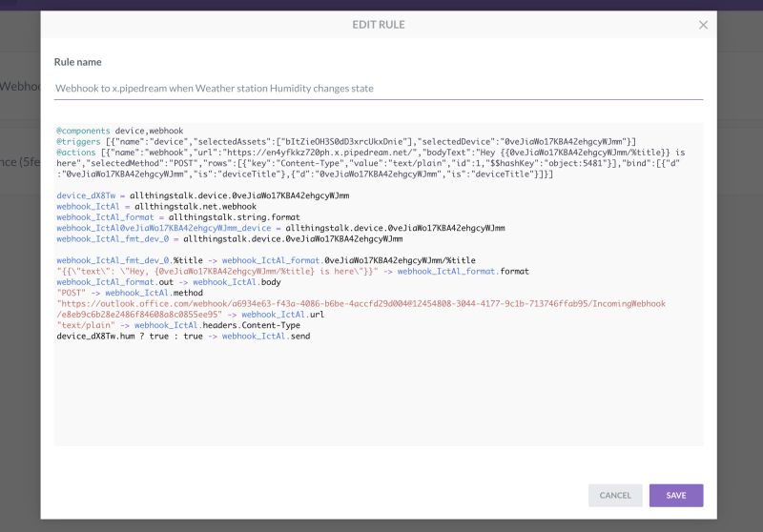Image resolution: width=763 pixels, height=532 pixels.
Task: Click the "Hey ... is here" format string line
Action: point(293,272)
